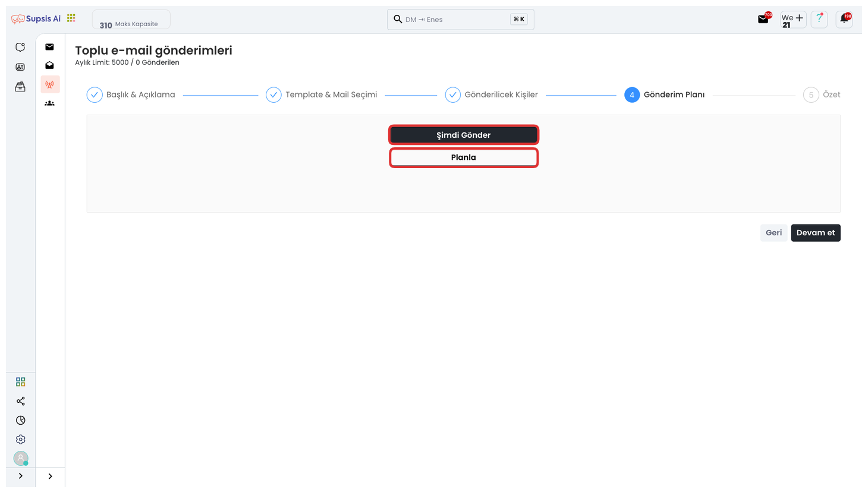
Task: Open the share nodes icon in the sidebar
Action: click(21, 401)
